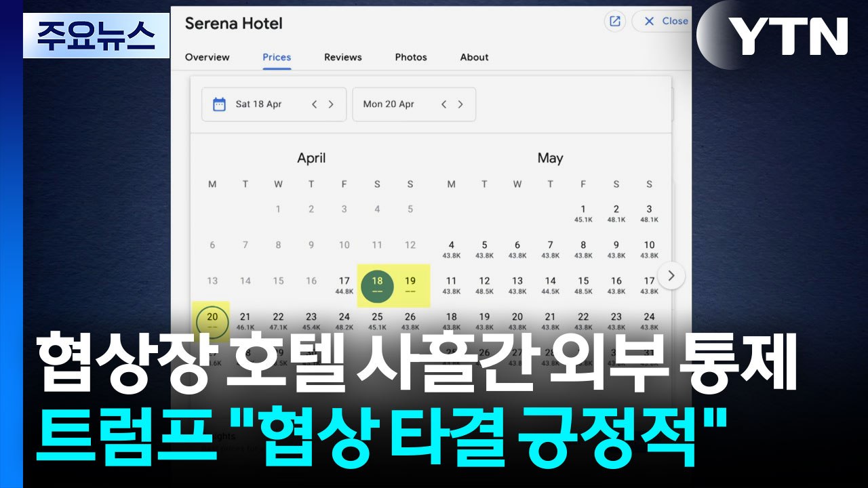Switch to the Overview tab

208,57
